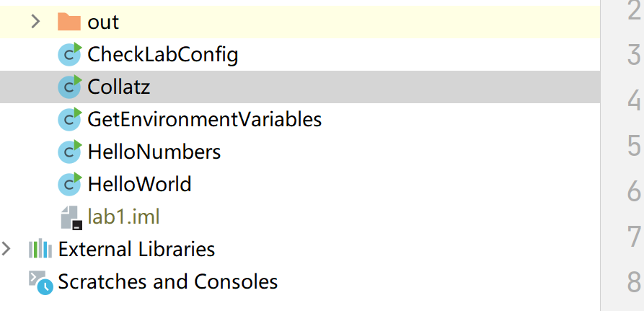Click line number 4 in gutter
This screenshot has height=311, width=644.
(x=634, y=100)
